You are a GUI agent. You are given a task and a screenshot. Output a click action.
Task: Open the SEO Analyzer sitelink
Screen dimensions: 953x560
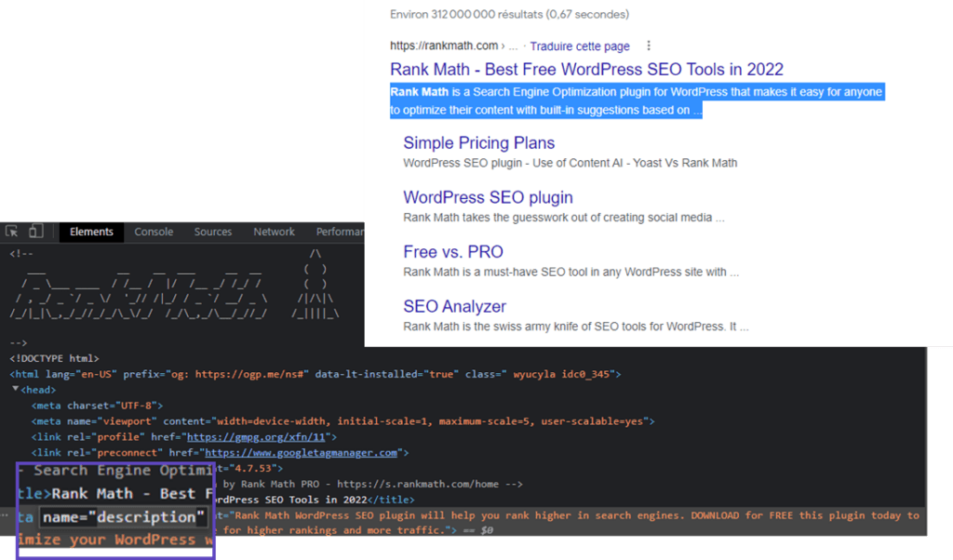pos(456,306)
